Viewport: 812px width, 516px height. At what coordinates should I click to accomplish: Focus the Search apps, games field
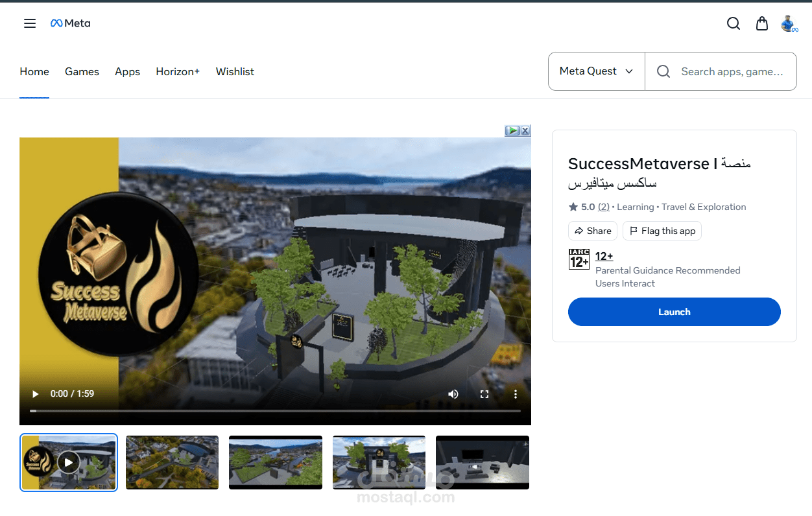[x=721, y=71]
